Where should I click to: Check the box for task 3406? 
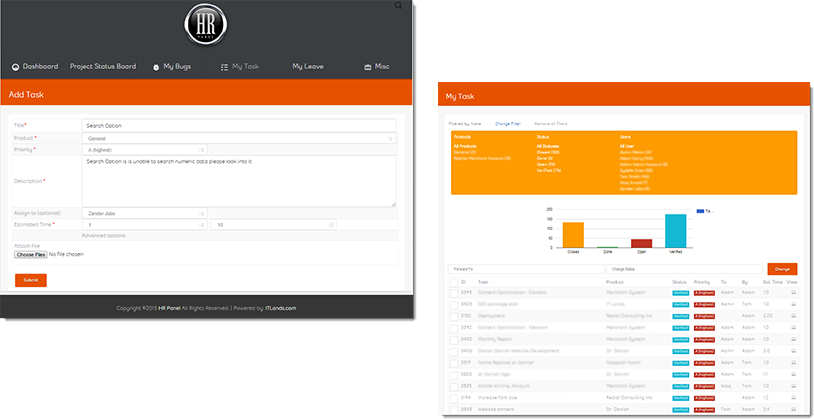454,352
